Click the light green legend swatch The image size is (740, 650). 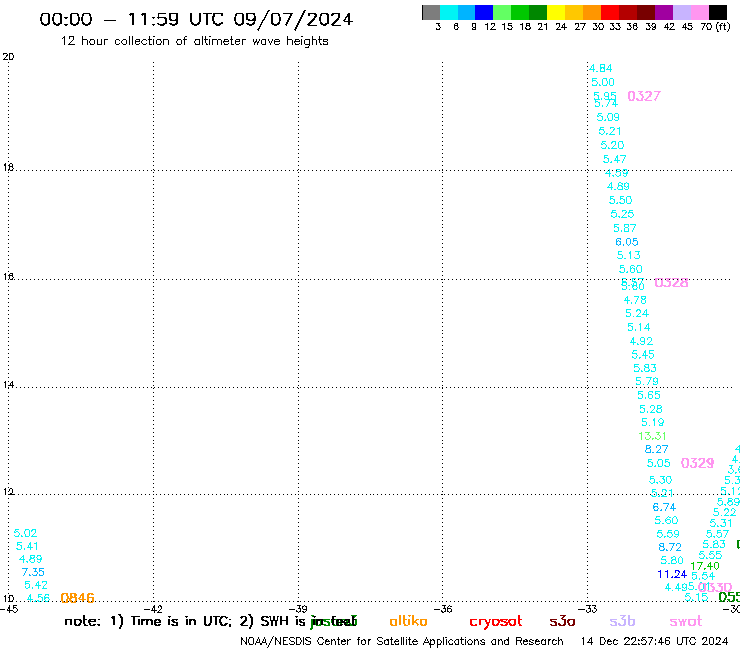[x=502, y=12]
